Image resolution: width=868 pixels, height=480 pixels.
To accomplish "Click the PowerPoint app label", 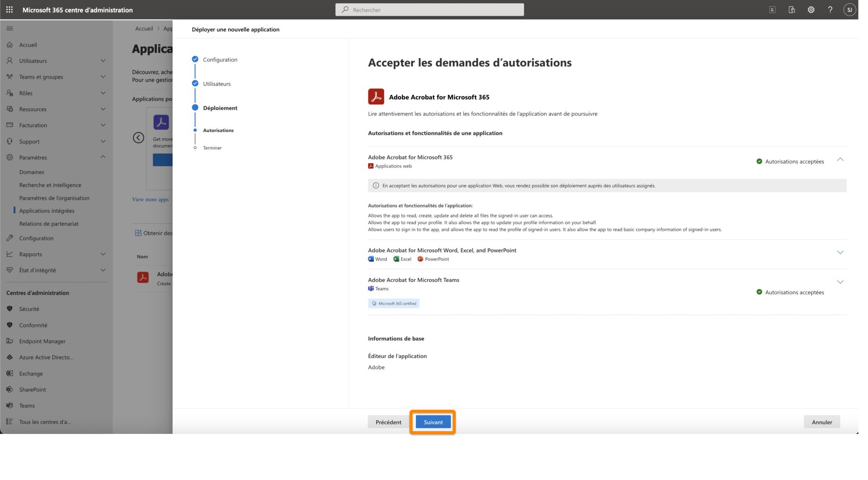I will click(437, 259).
